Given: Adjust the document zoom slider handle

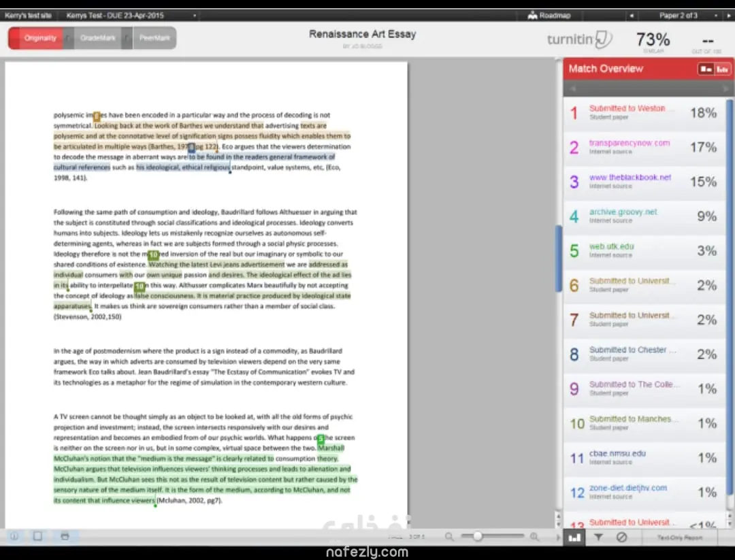Looking at the screenshot, I should point(478,537).
